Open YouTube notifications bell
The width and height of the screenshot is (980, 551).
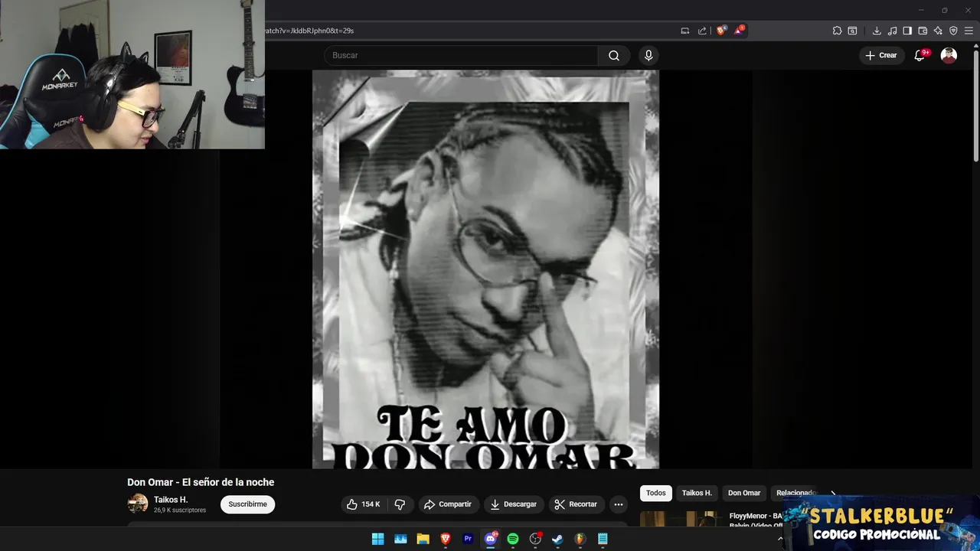pyautogui.click(x=920, y=55)
